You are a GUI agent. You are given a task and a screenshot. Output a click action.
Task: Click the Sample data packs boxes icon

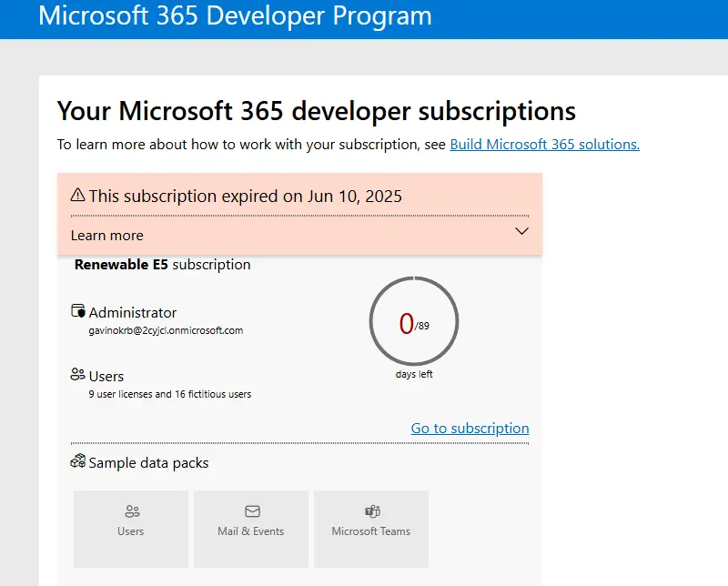tap(77, 461)
